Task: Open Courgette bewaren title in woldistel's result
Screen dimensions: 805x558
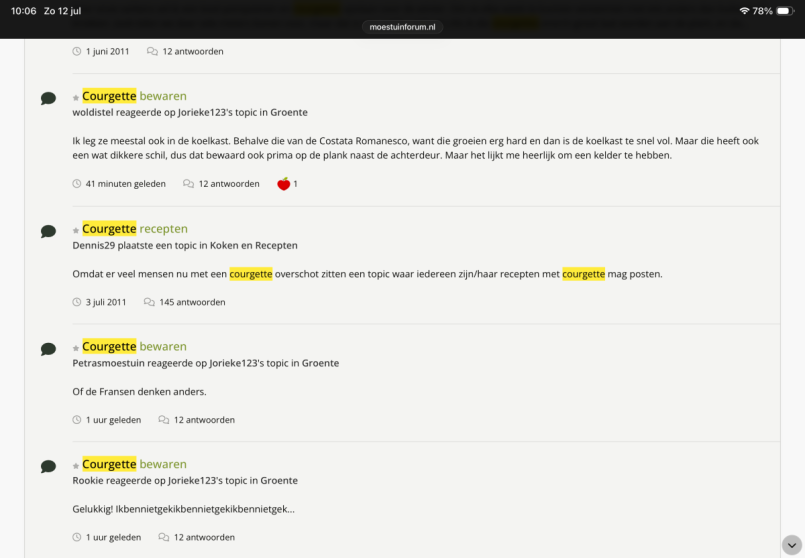Action: (135, 96)
